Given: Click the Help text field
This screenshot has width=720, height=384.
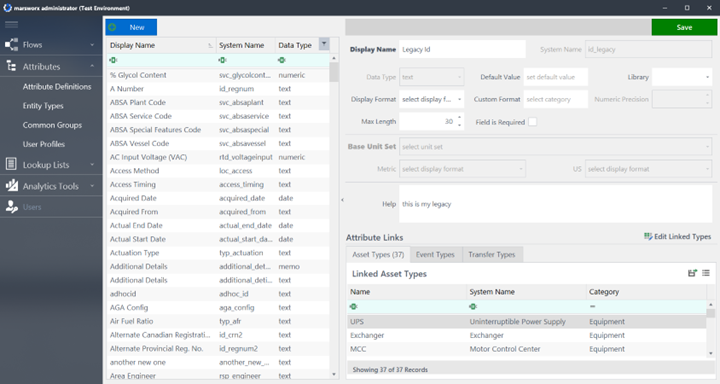Looking at the screenshot, I should point(556,204).
